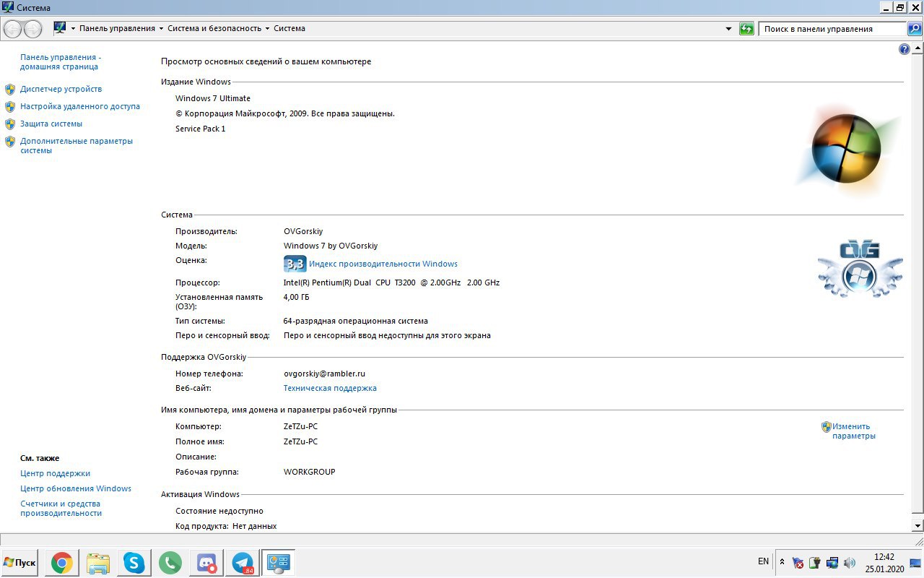Screen dimensions: 924x578
Task: Click EN language indicator
Action: click(x=763, y=561)
